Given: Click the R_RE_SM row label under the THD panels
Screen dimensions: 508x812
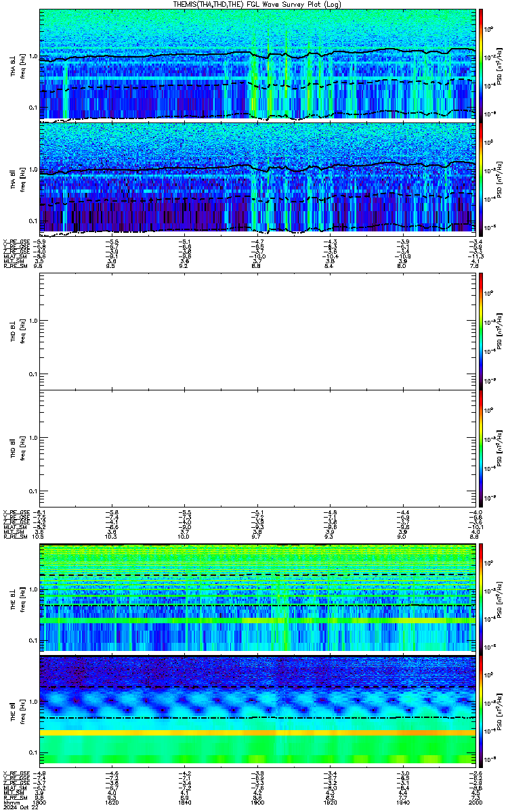Looking at the screenshot, I should pos(15,536).
